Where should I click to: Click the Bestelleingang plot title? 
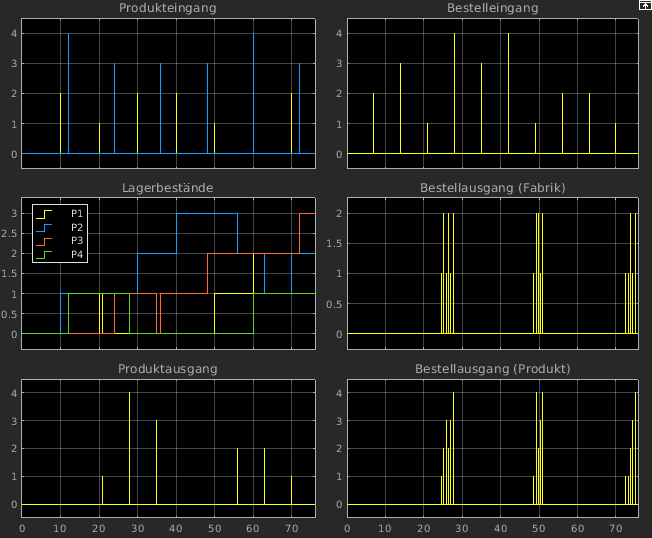click(492, 8)
